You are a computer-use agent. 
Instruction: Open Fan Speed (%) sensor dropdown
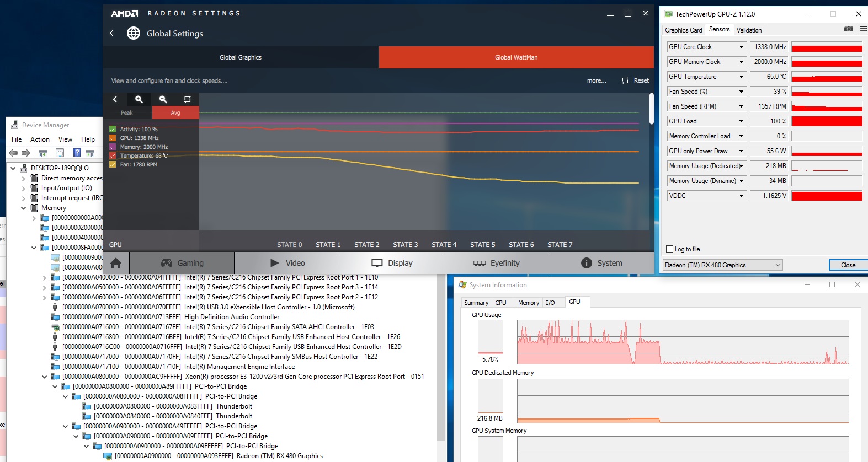click(741, 92)
